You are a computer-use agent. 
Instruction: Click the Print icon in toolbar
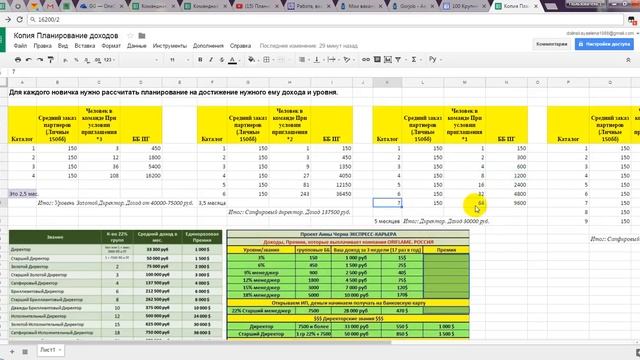click(18, 60)
